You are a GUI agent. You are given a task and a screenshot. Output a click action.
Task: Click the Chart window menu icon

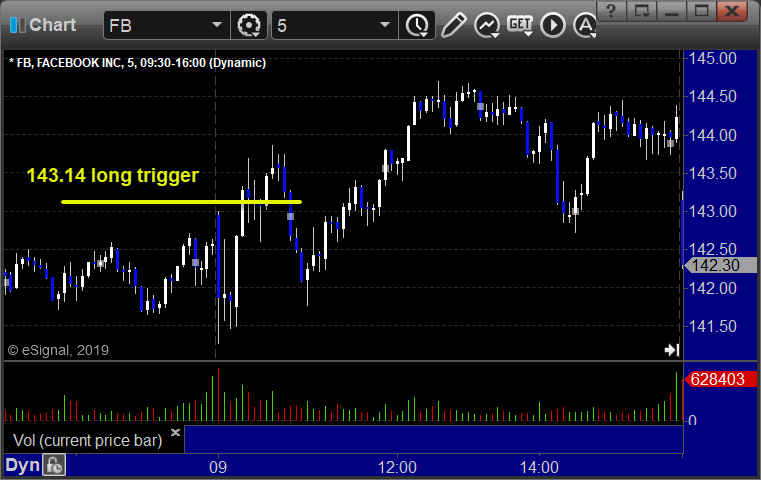pyautogui.click(x=17, y=25)
